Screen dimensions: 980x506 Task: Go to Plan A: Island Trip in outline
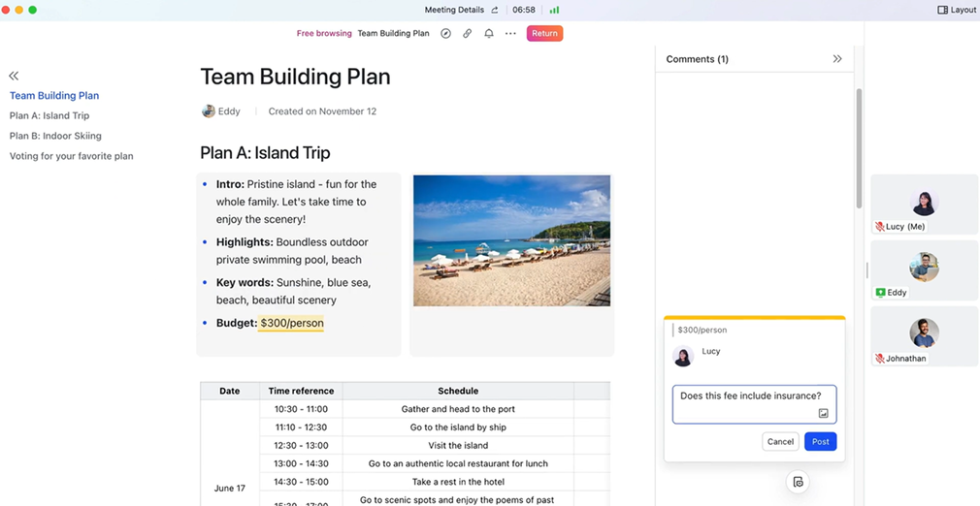click(49, 115)
